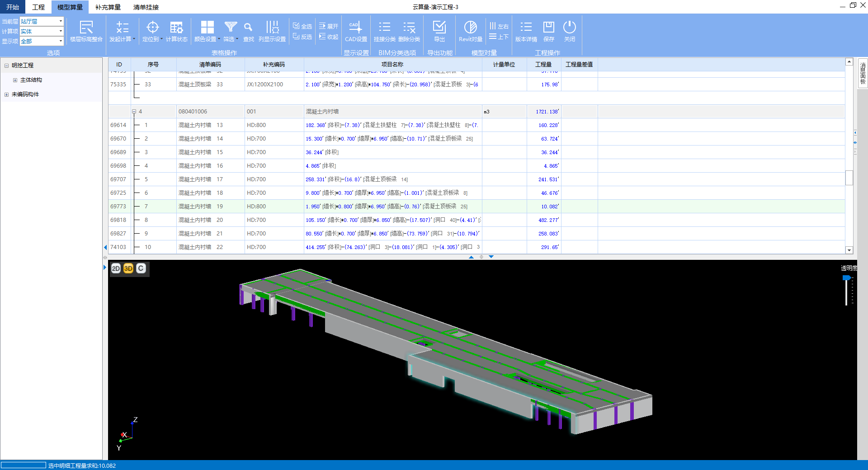Screen dimensions: 868x470
Task: Switch to the 补充算量 ribbon tab
Action: [x=108, y=7]
